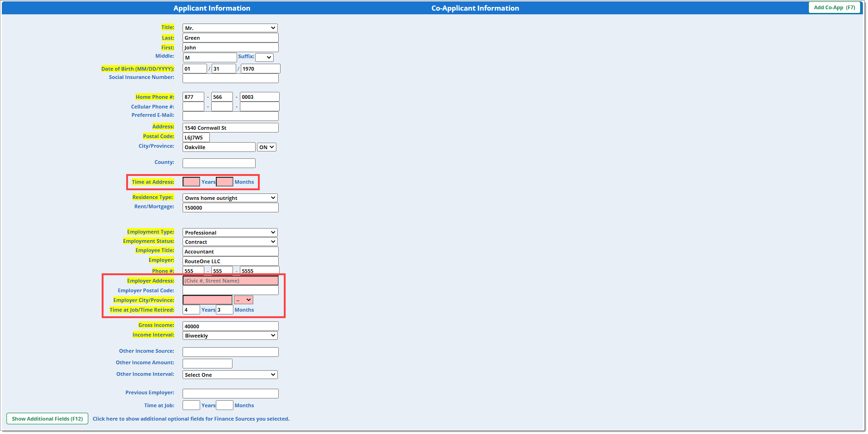868x434 pixels.
Task: Click the Time at Address Months field
Action: click(225, 182)
